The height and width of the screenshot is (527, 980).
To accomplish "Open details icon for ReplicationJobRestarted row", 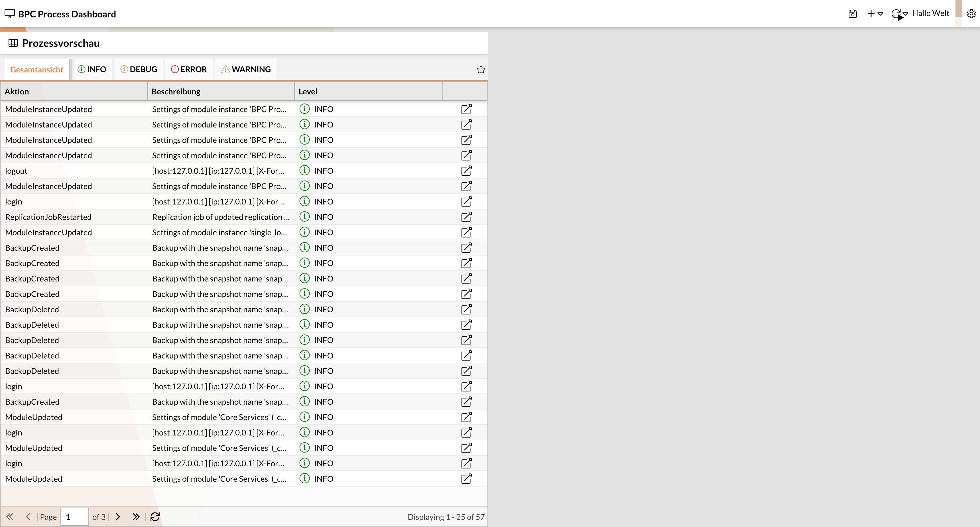I will (466, 217).
